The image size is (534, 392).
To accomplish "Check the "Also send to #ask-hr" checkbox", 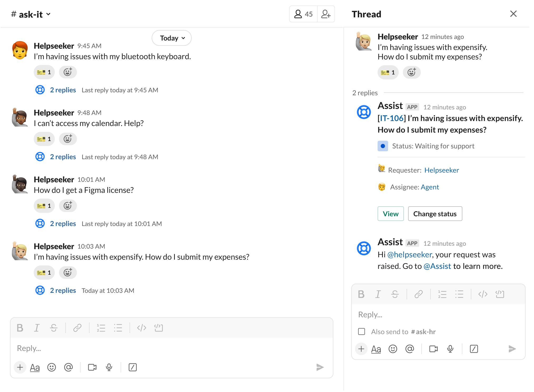I will [x=361, y=332].
